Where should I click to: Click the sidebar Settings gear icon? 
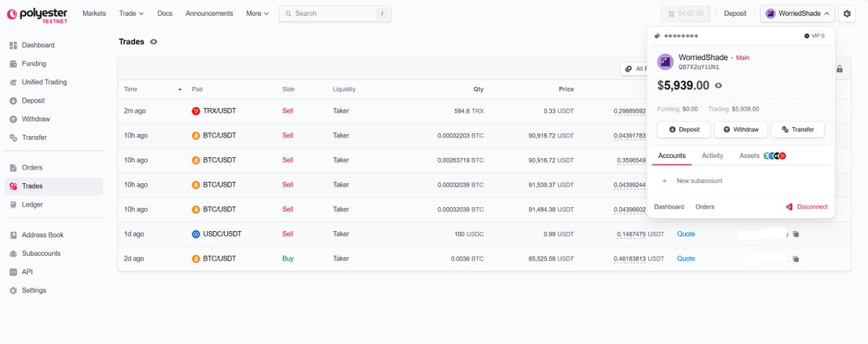[13, 290]
